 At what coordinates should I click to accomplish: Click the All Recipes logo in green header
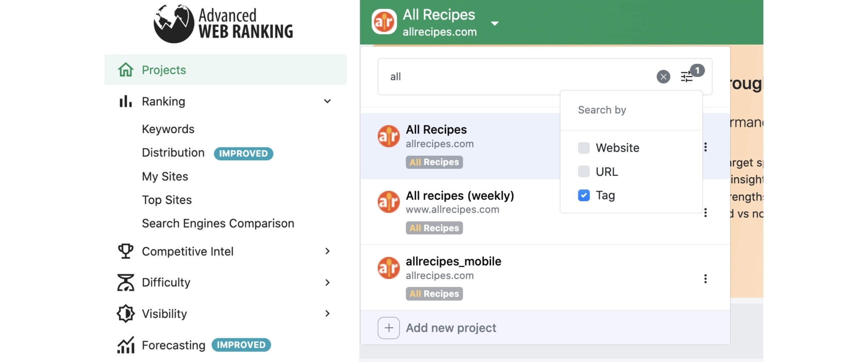(384, 22)
